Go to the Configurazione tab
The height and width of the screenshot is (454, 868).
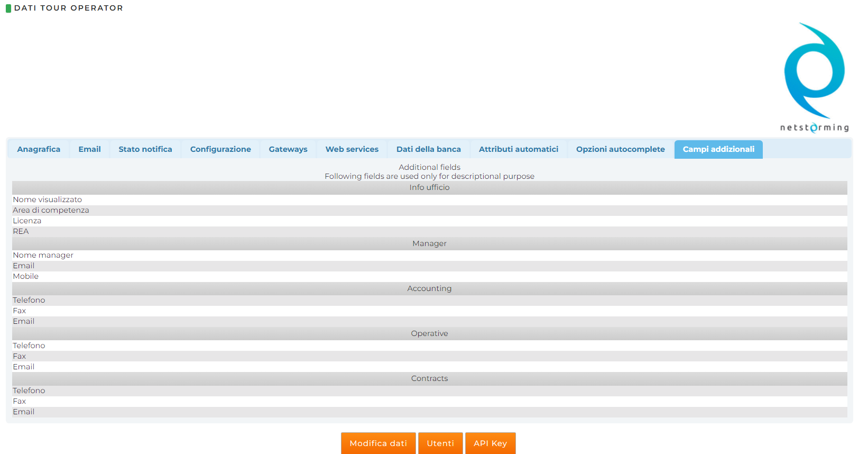click(220, 149)
